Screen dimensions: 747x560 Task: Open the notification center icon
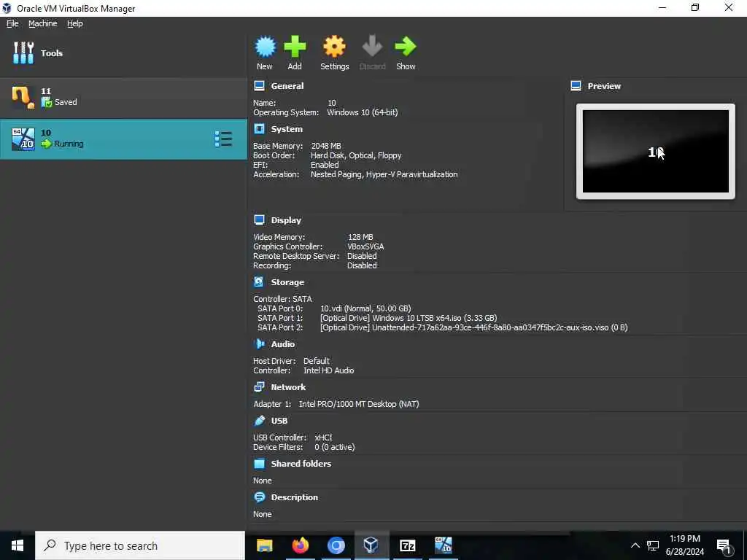pos(724,546)
